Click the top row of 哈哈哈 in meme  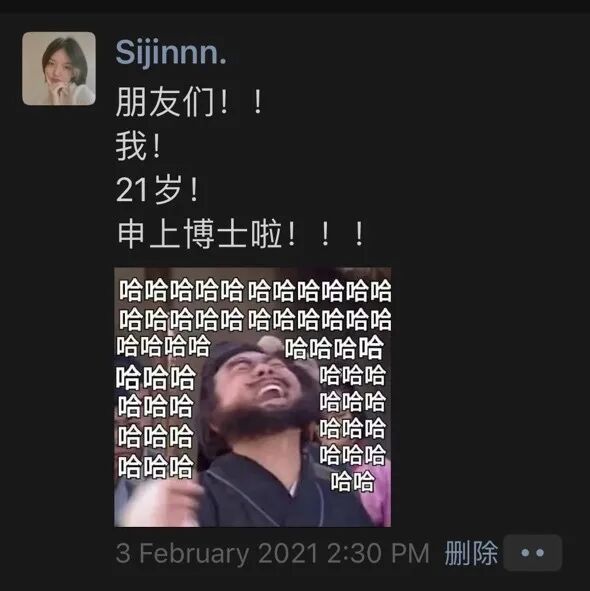[255, 290]
